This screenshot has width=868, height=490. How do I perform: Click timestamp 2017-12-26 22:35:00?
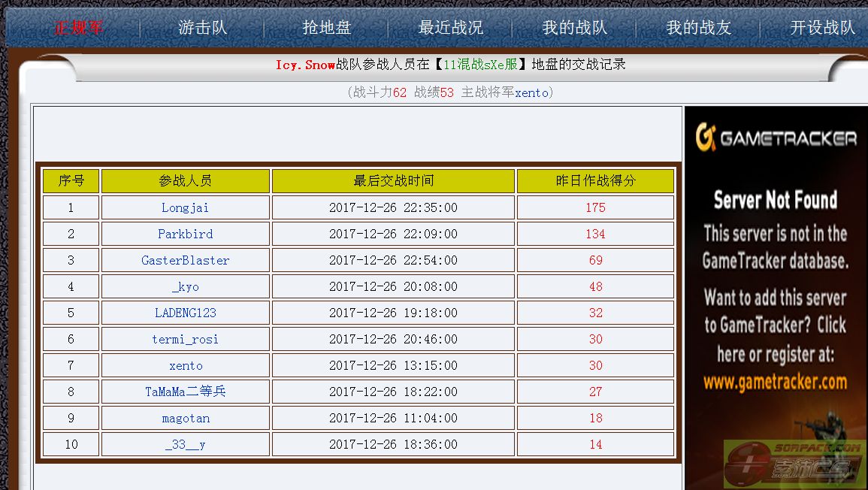click(x=393, y=207)
